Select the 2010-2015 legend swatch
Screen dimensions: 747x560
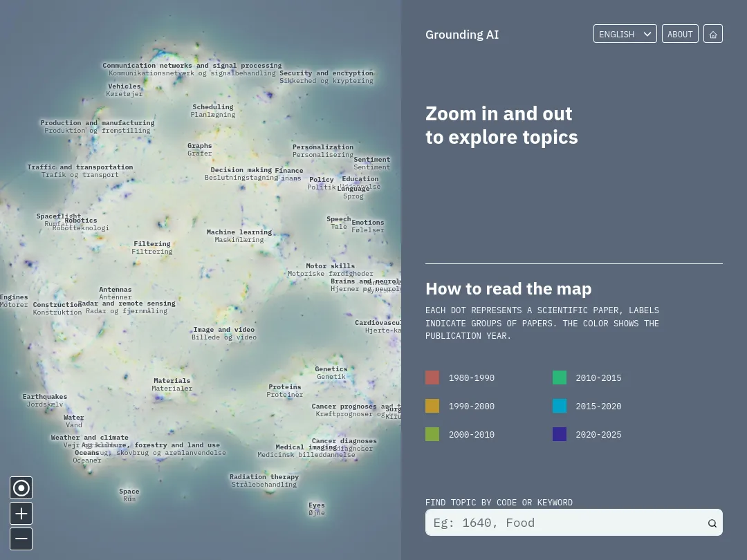tap(560, 377)
